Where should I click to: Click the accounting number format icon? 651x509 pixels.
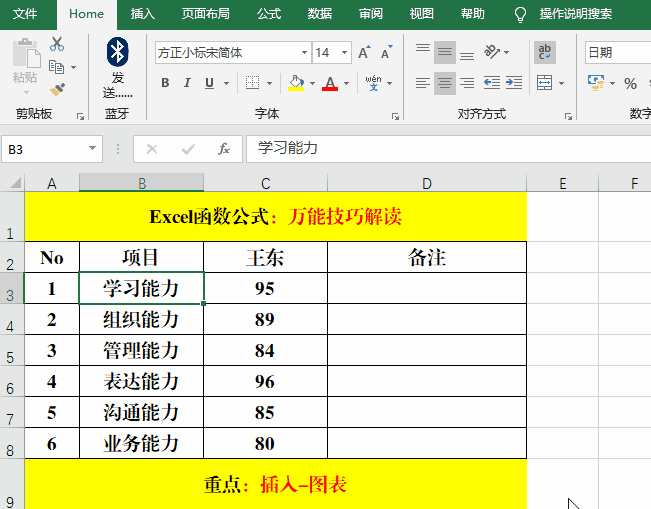[x=596, y=83]
